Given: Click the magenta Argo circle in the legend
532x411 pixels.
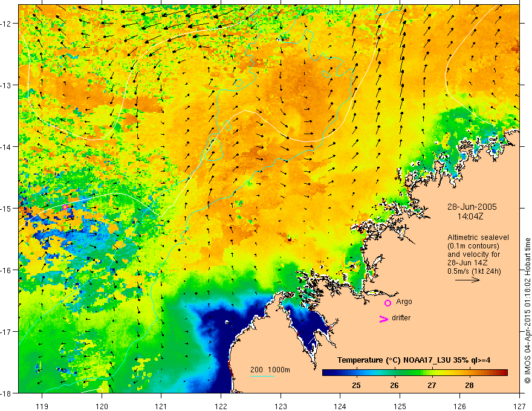Looking at the screenshot, I should tap(388, 303).
